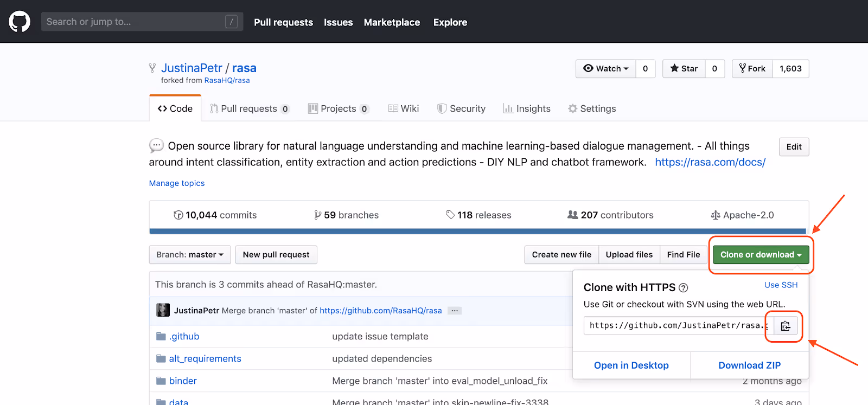Open Issues in top navigation
The height and width of the screenshot is (405, 868).
tap(338, 22)
